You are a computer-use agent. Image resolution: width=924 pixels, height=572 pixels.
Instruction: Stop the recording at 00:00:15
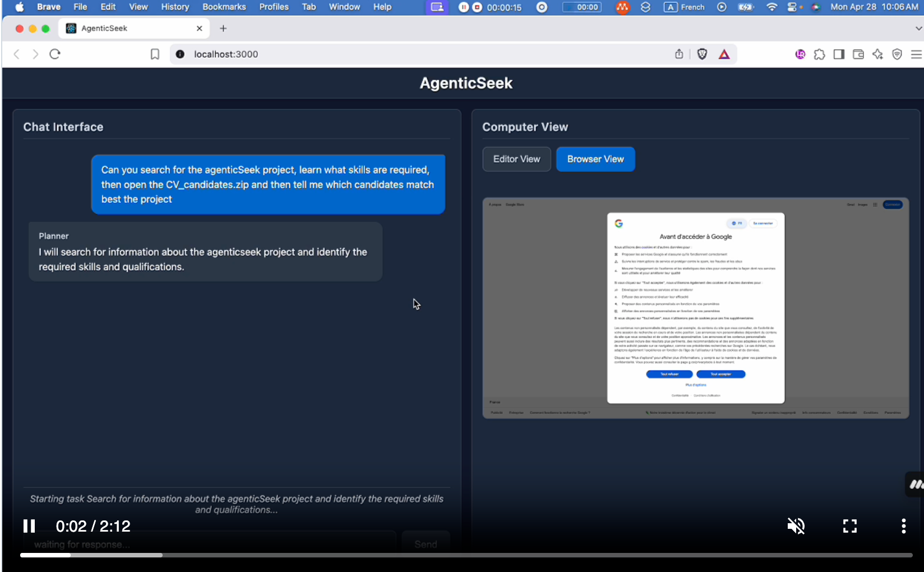click(x=477, y=7)
